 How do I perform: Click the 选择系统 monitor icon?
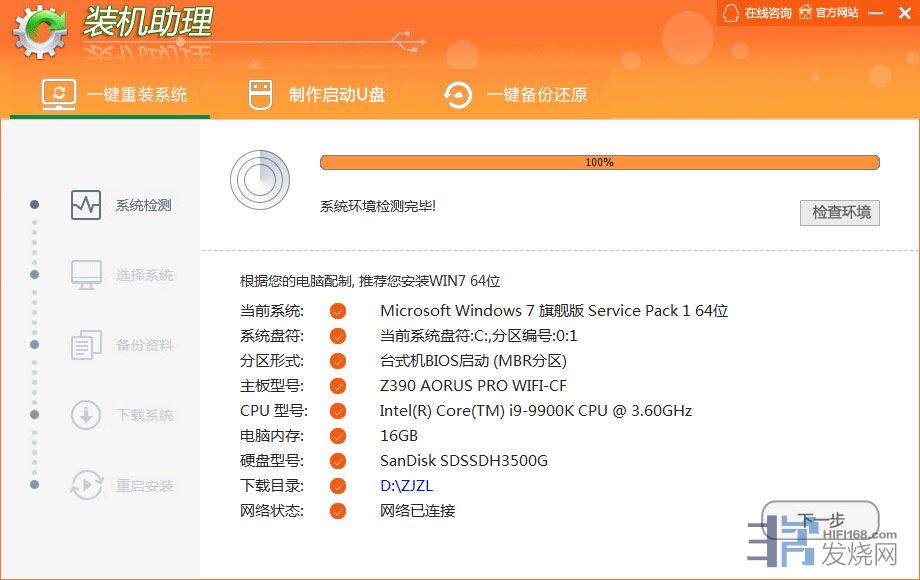[86, 275]
